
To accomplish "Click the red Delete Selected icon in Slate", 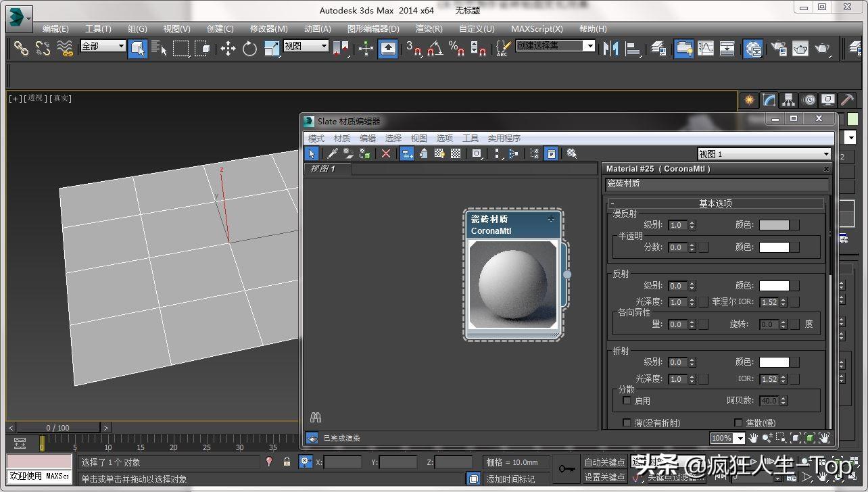I will [386, 154].
